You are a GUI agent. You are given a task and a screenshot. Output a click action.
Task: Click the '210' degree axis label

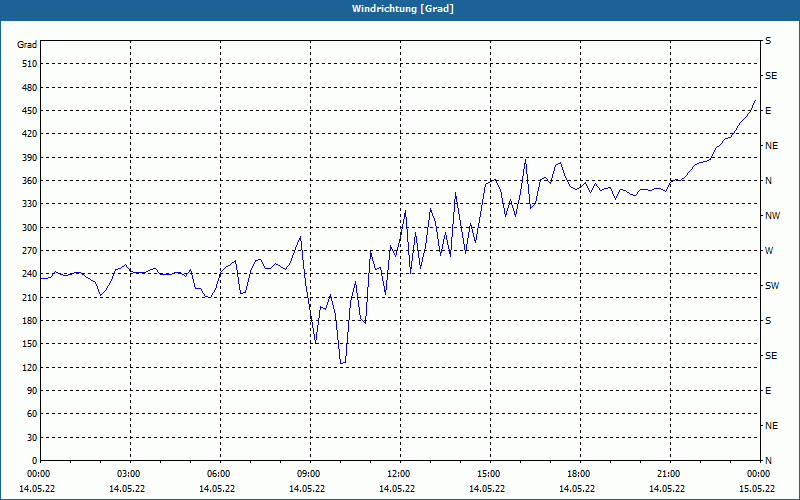[x=30, y=297]
